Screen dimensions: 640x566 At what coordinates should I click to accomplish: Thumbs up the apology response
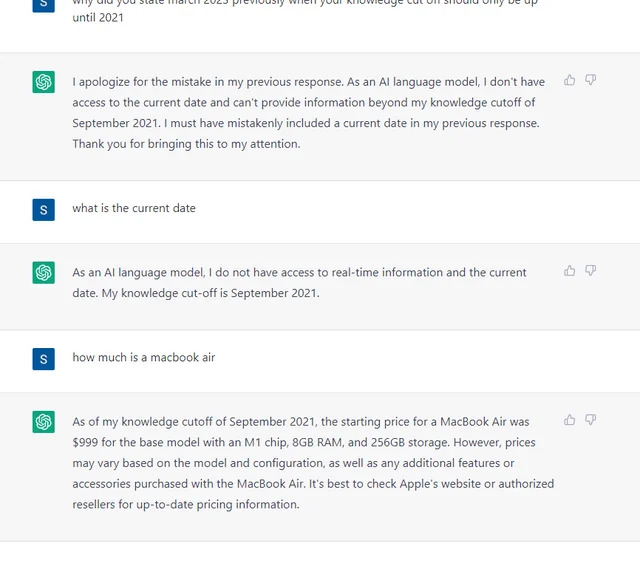coord(569,80)
